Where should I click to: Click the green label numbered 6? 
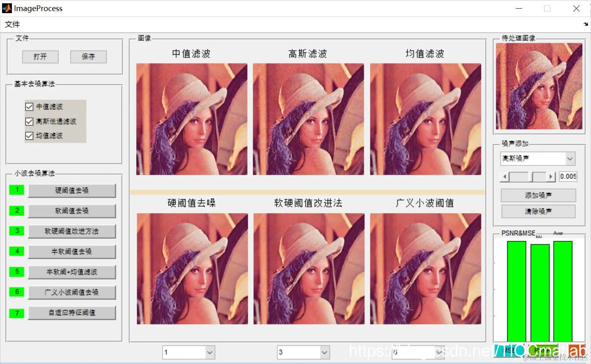(17, 292)
